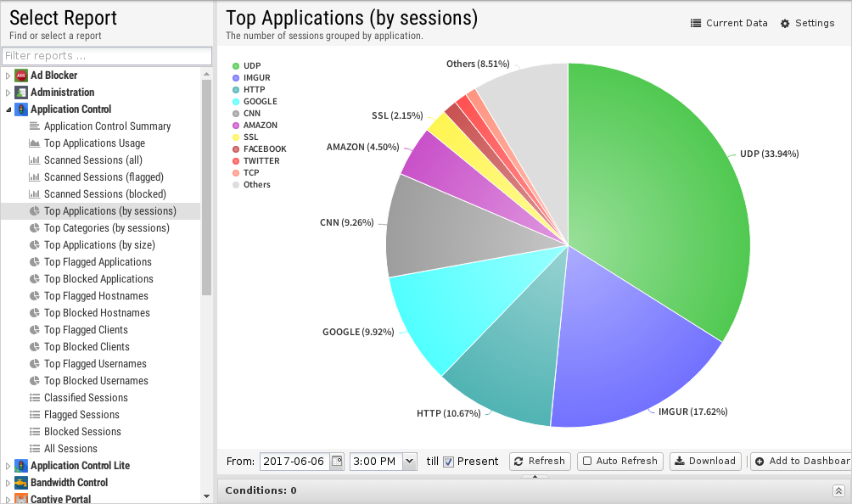Enable the Auto Refresh checkbox
The image size is (852, 504).
click(x=587, y=461)
